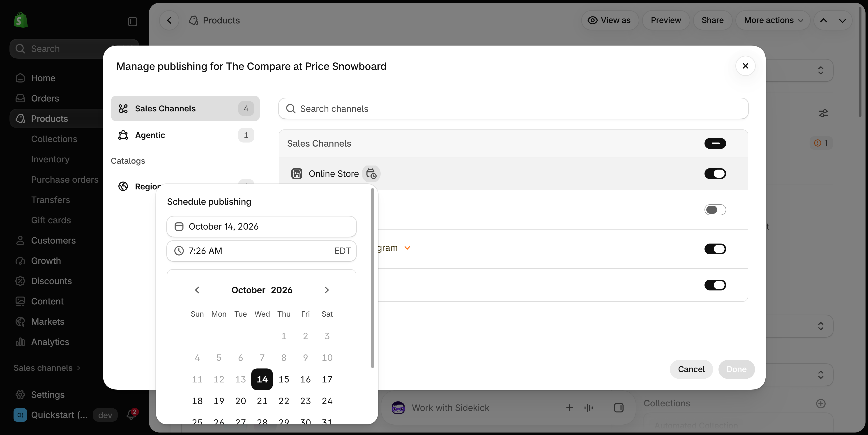Toggle the Online Store publishing switch

coord(715,174)
